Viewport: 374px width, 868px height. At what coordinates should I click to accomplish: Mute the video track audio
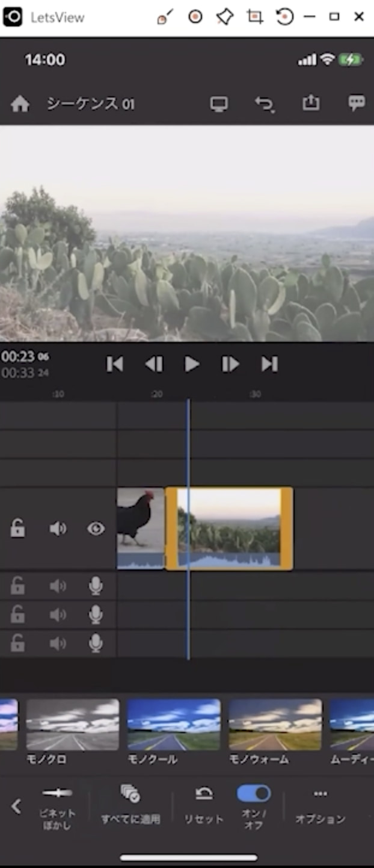pyautogui.click(x=57, y=529)
